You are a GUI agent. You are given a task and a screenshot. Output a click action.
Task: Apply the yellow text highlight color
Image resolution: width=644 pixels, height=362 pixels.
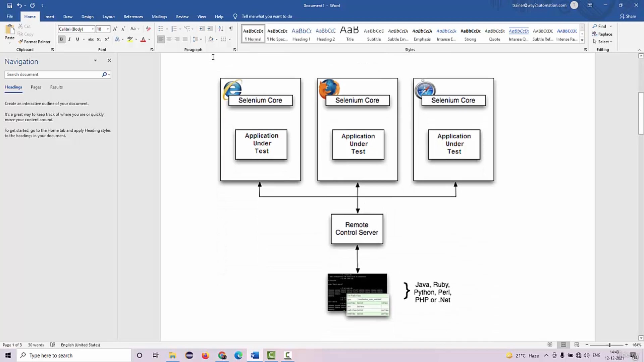click(130, 39)
